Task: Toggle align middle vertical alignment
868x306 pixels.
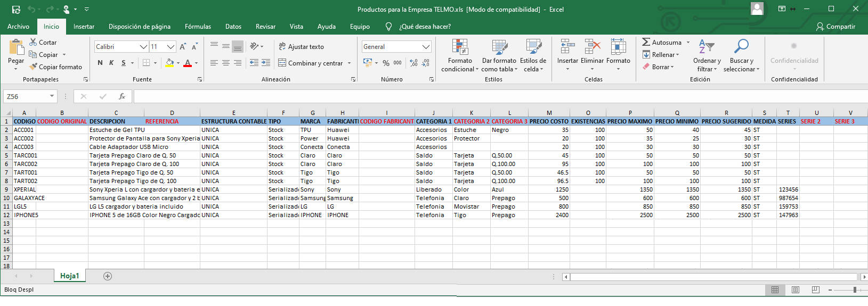Action: tap(226, 47)
